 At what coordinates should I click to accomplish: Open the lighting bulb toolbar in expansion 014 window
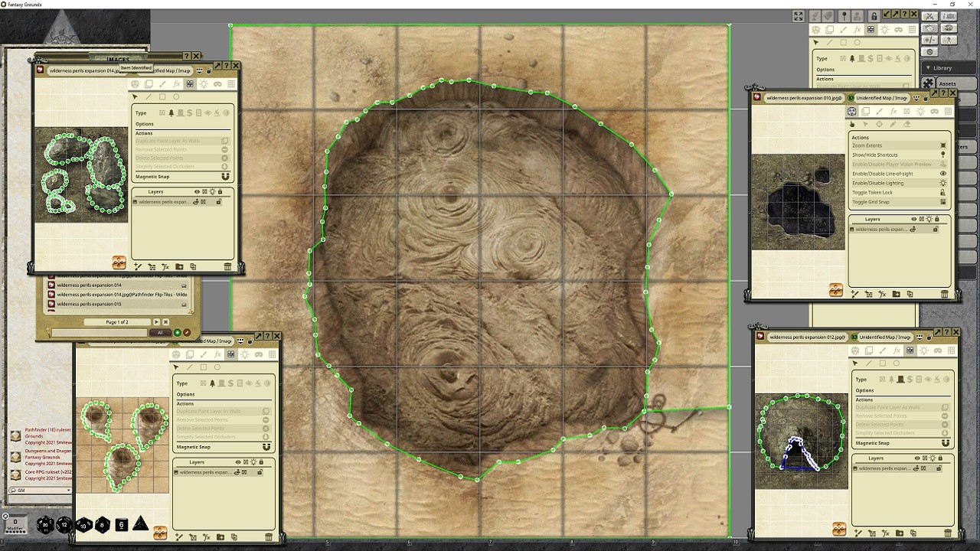(x=204, y=84)
